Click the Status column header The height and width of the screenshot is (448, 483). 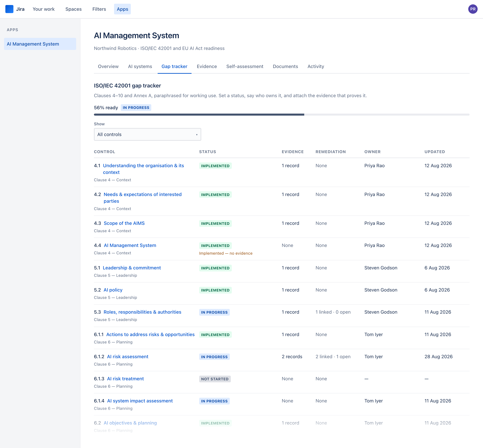coord(207,152)
